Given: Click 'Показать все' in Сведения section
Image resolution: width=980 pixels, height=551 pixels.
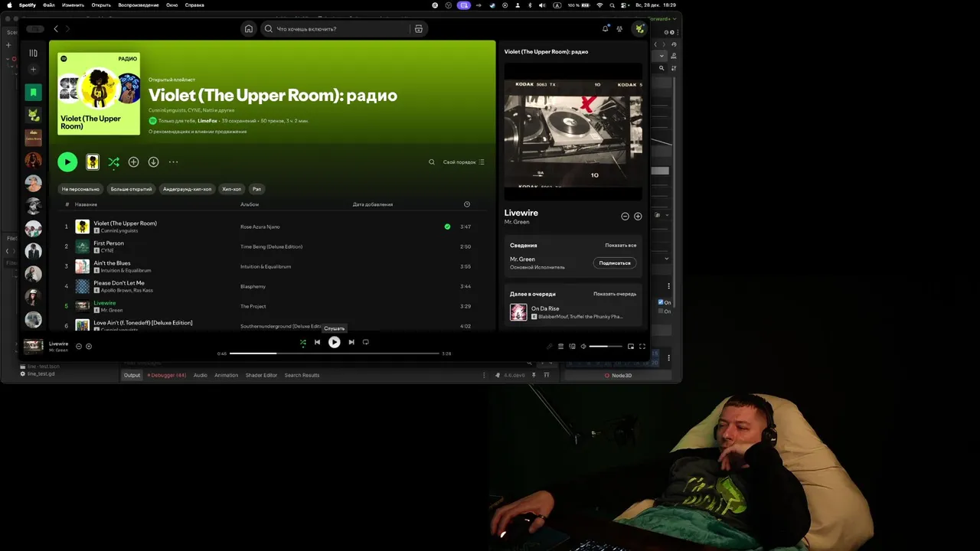Looking at the screenshot, I should point(621,246).
